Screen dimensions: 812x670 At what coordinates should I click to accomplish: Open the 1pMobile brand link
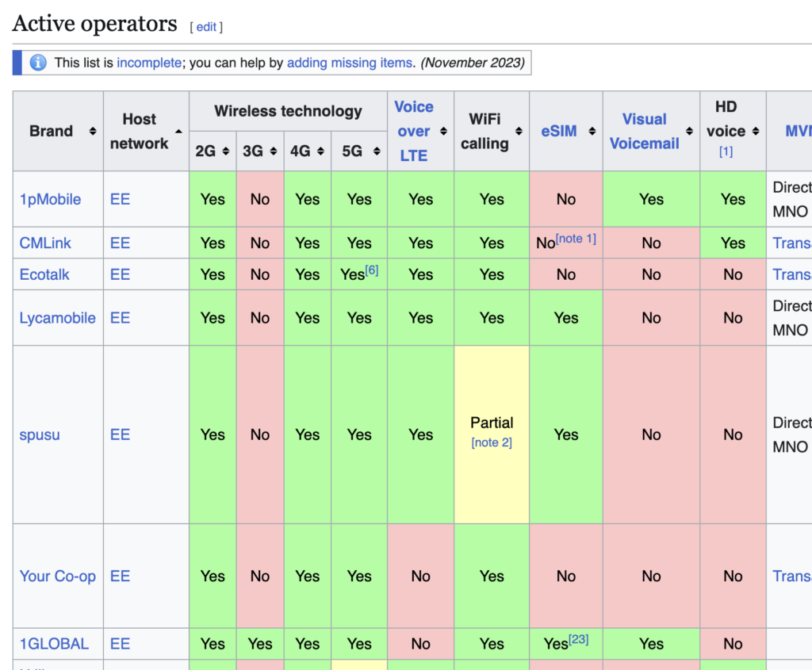click(50, 199)
